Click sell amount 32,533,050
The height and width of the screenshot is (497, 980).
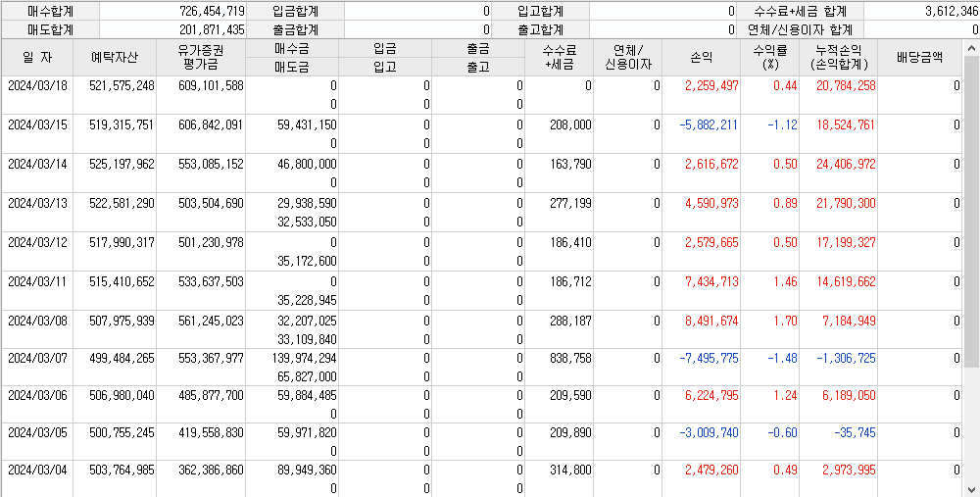(307, 222)
